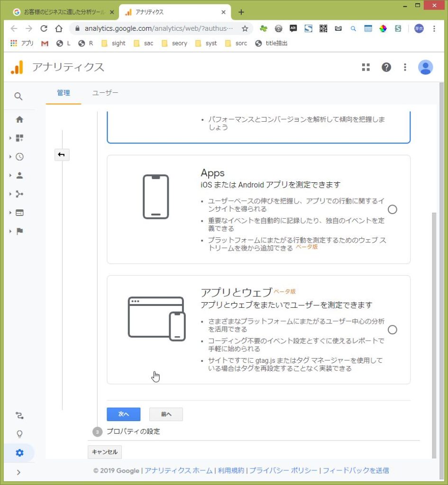
Task: Open the フィードバックを送信 link
Action: click(356, 470)
